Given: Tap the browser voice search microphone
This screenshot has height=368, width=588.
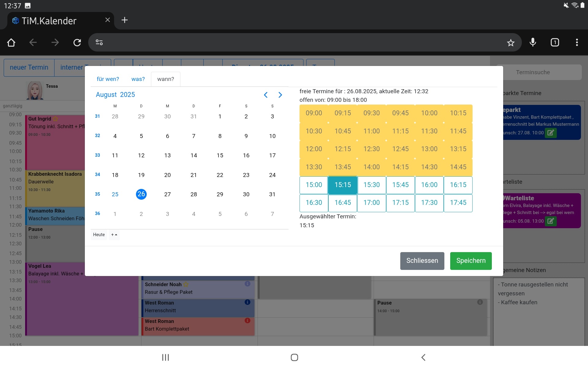Looking at the screenshot, I should point(533,42).
